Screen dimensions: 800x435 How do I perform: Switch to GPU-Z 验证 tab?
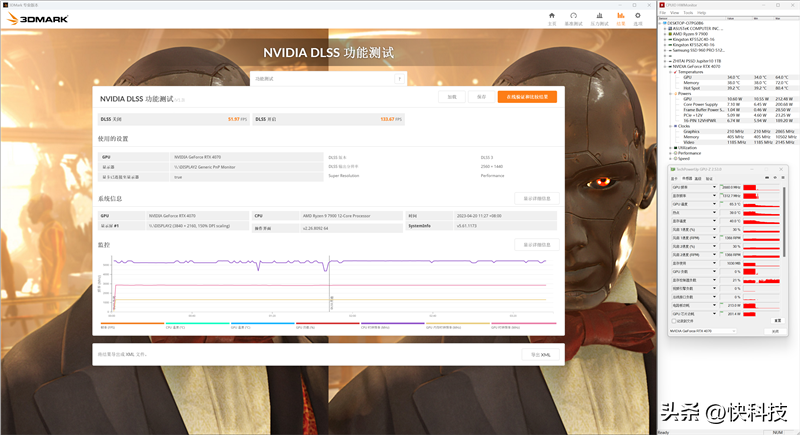click(708, 178)
